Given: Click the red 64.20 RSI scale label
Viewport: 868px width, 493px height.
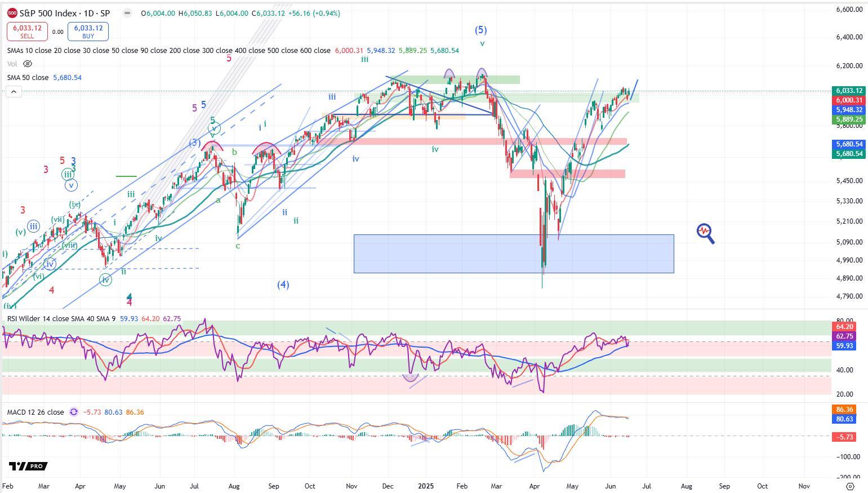Looking at the screenshot, I should coord(844,327).
